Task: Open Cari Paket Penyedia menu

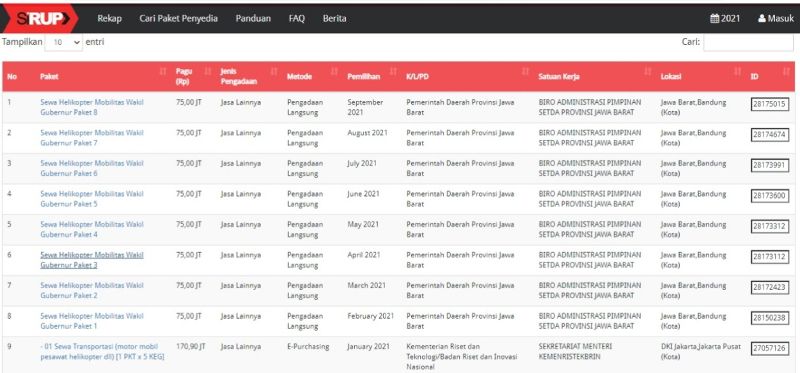Action: [179, 18]
